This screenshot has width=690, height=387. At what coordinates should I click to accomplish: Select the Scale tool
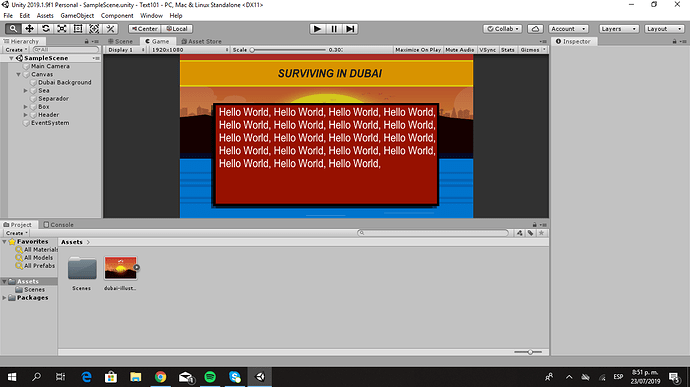click(62, 29)
